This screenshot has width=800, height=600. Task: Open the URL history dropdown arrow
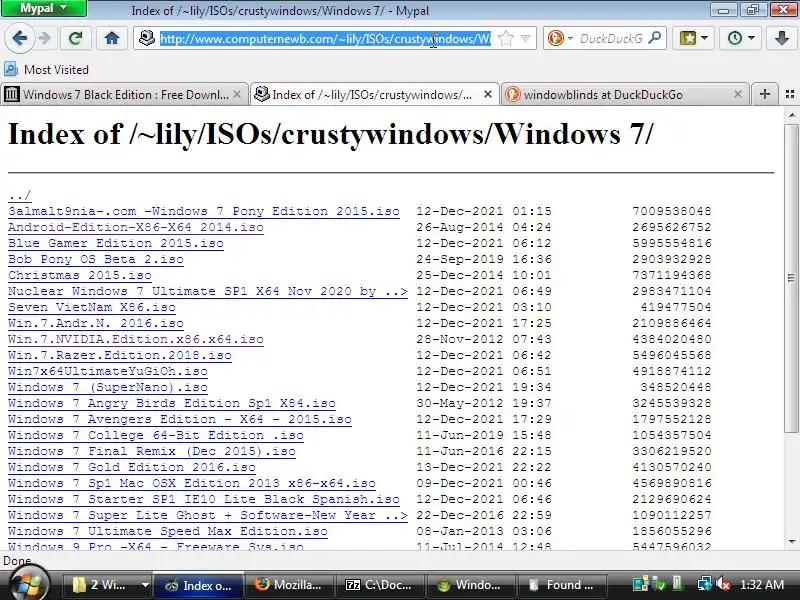[x=526, y=38]
